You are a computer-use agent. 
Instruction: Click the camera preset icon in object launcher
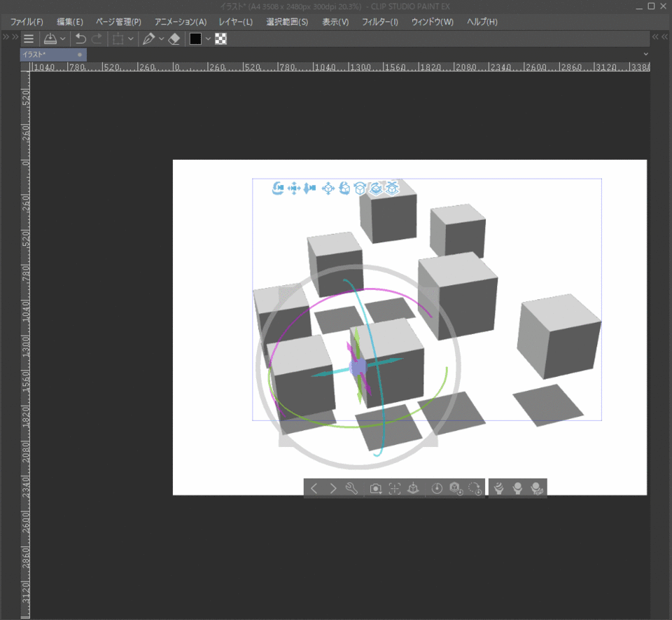(x=376, y=488)
